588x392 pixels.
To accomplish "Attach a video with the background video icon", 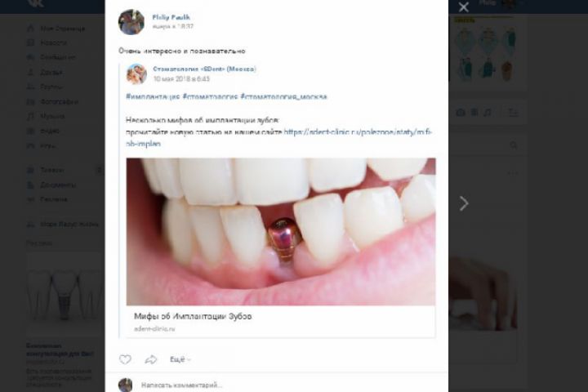I will [474, 112].
